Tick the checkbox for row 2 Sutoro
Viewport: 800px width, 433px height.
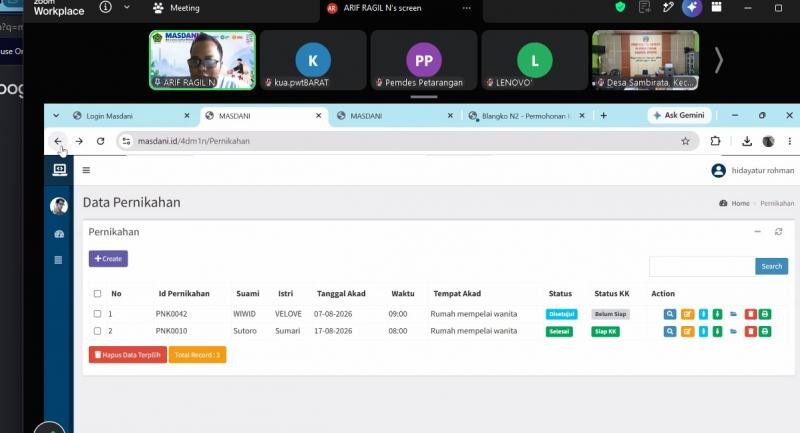[x=97, y=331]
